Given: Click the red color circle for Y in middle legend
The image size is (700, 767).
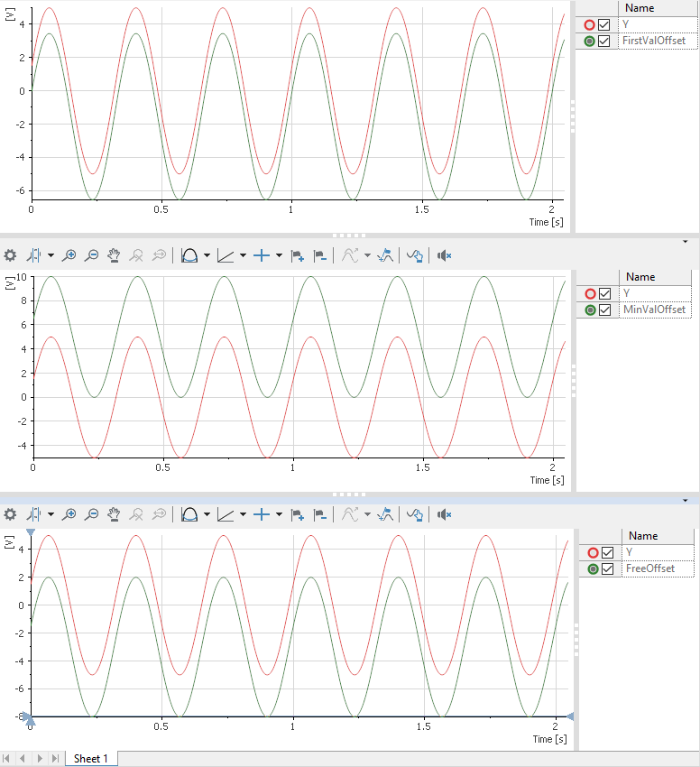Looking at the screenshot, I should (x=590, y=293).
